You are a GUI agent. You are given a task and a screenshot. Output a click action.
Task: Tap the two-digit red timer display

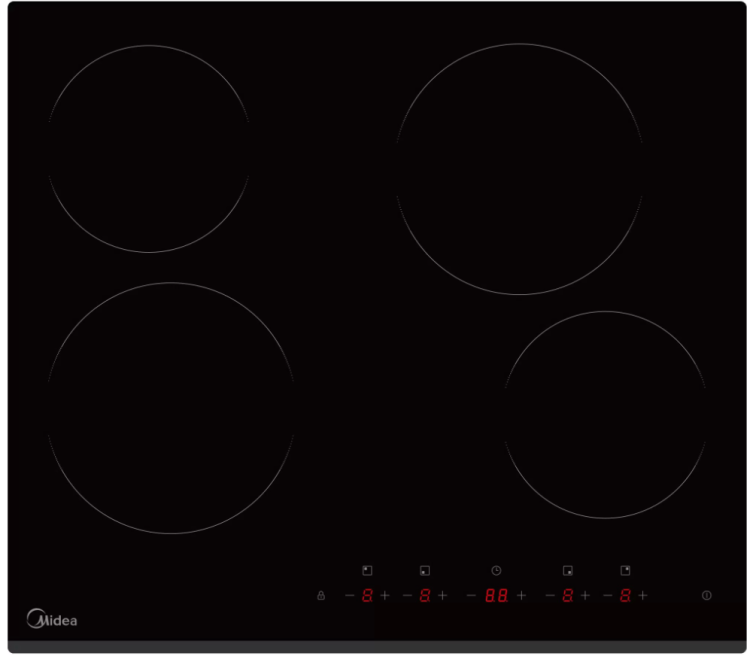pyautogui.click(x=496, y=595)
